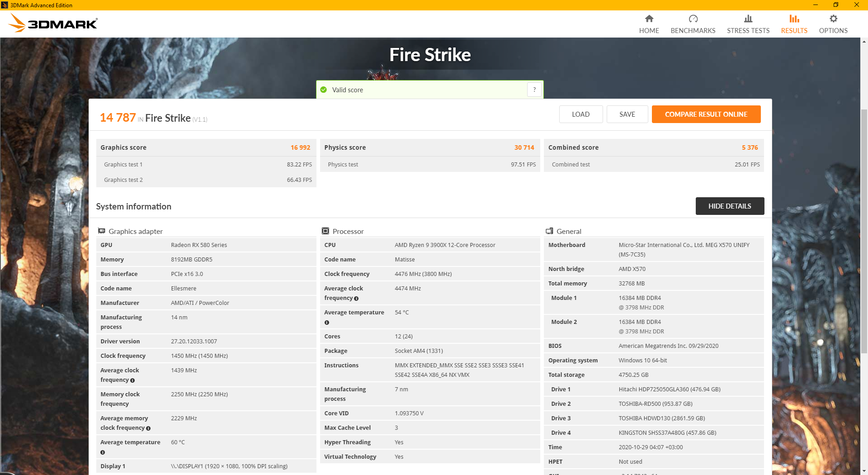Click the Total memory value 32768 MB
Image resolution: width=868 pixels, height=475 pixels.
click(632, 284)
